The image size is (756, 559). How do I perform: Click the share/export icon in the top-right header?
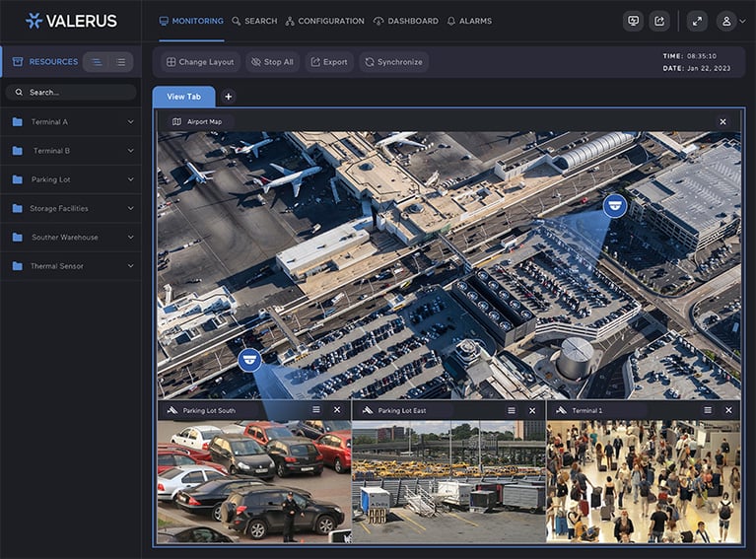pyautogui.click(x=659, y=21)
